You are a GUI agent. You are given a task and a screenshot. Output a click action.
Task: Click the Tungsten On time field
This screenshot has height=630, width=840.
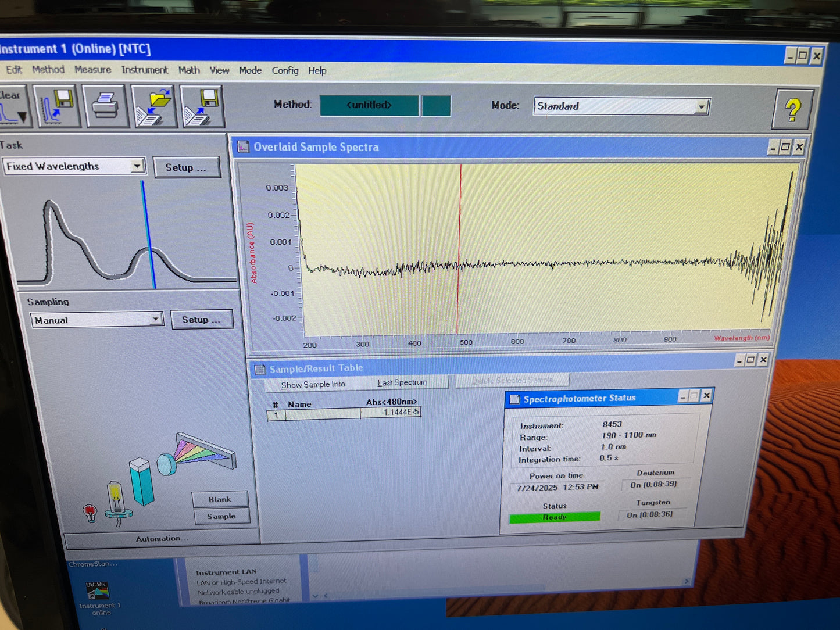651,514
